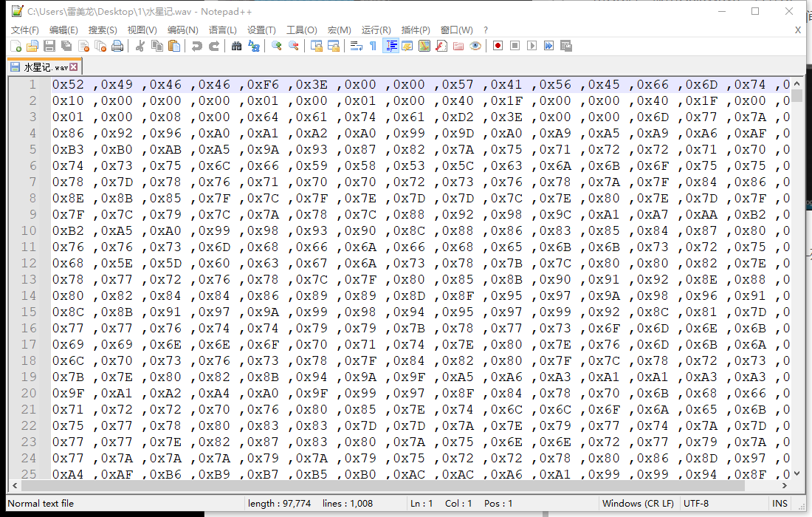The image size is (812, 517).
Task: Open the 编辑(E) menu
Action: [63, 30]
